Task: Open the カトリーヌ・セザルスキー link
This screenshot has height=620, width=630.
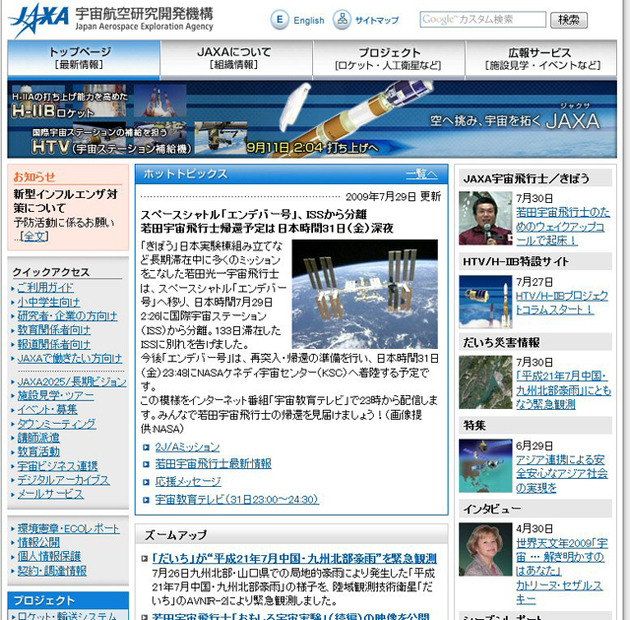Action: 559,592
